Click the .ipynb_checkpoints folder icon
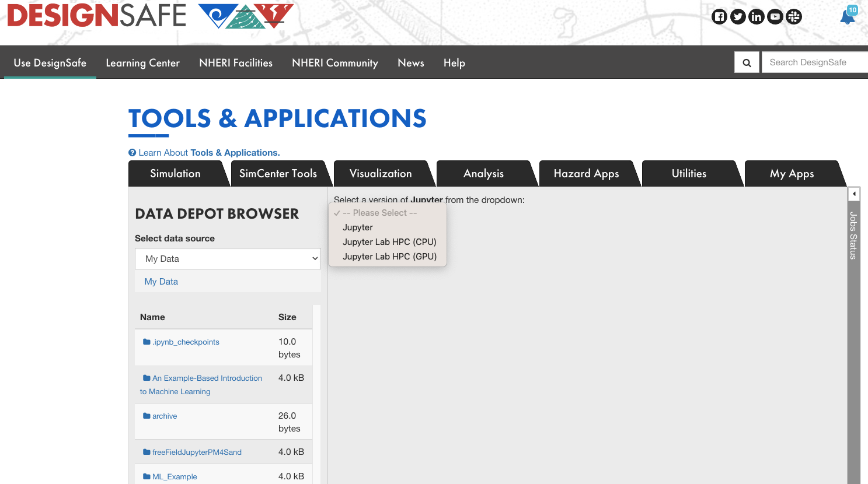 pyautogui.click(x=147, y=342)
